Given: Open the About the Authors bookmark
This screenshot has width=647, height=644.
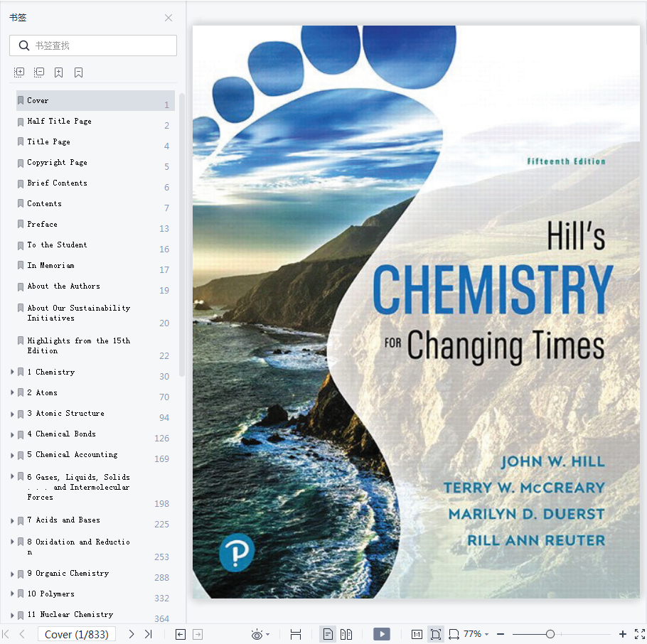Looking at the screenshot, I should click(x=95, y=286).
